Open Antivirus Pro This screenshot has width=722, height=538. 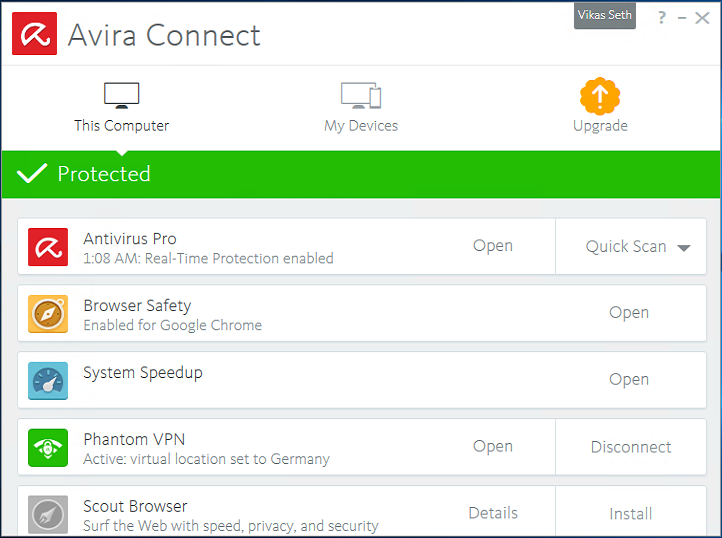493,246
